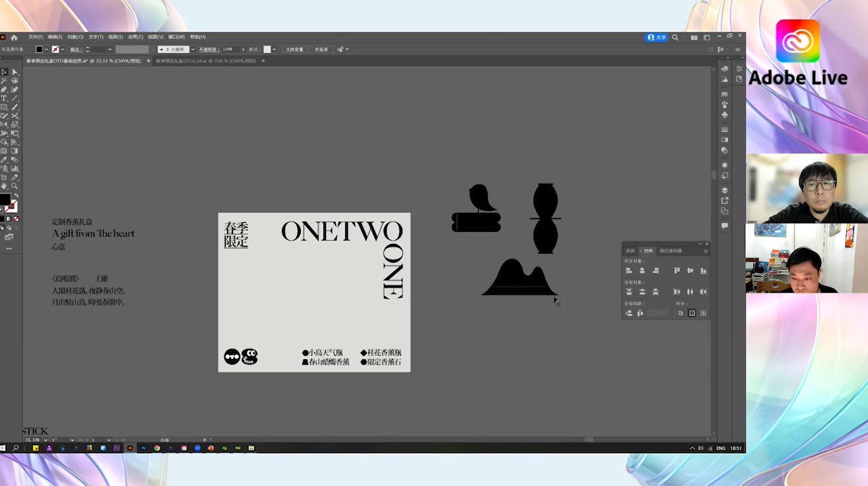Screen dimensions: 868x486
Task: Click horizontal align center icon
Action: 642,270
